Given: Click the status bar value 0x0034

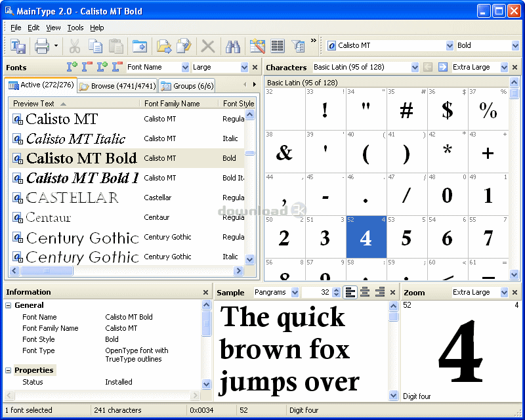Looking at the screenshot, I should click(201, 410).
